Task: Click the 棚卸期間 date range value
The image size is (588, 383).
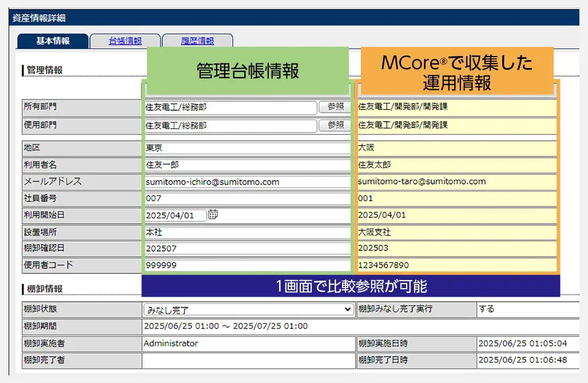Action: 226,326
